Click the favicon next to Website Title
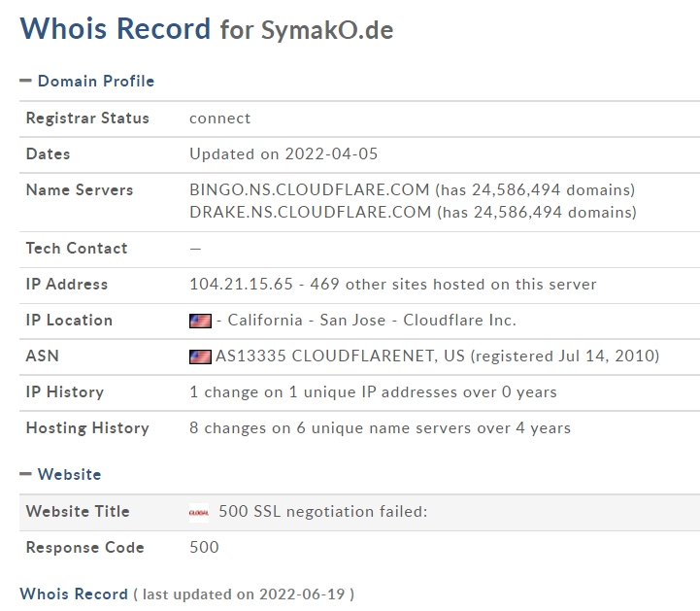The width and height of the screenshot is (700, 611). coord(199,512)
